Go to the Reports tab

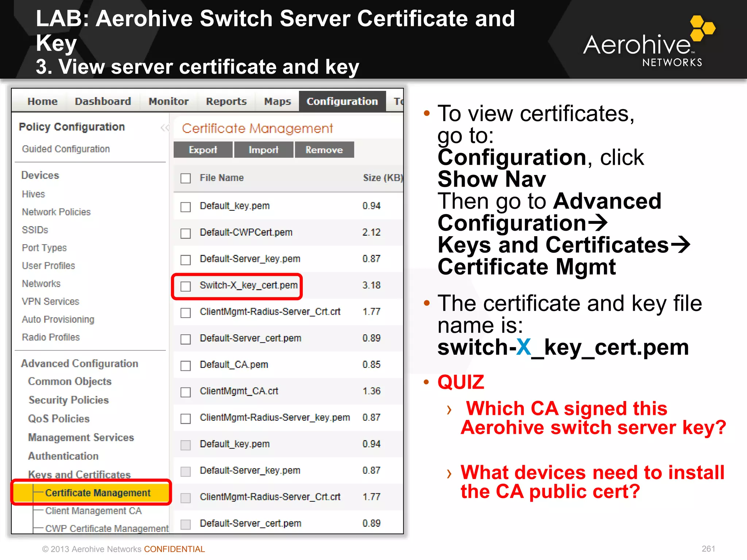point(226,101)
